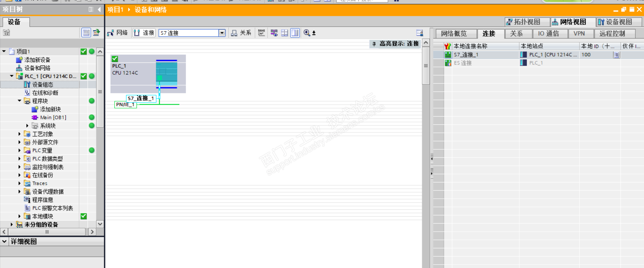Click the project tree vertical scrollbar thumb
This screenshot has height=268, width=644.
(100, 92)
